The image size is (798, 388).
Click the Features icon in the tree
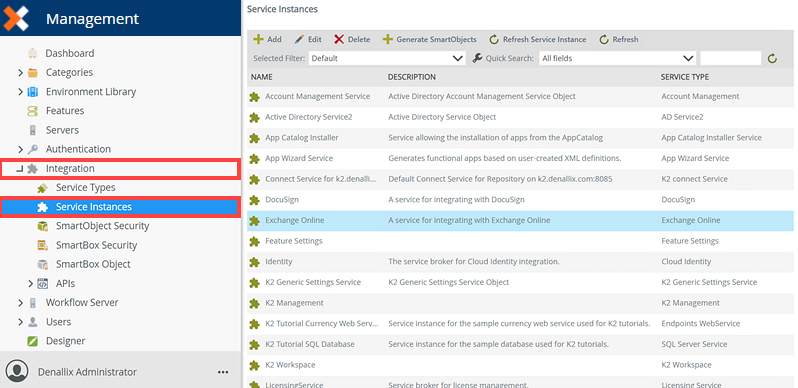(x=33, y=111)
